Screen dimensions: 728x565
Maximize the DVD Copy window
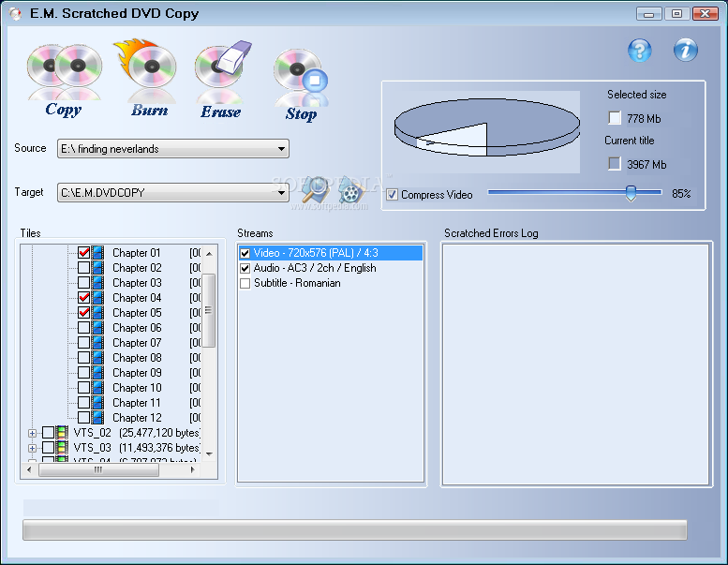[676, 14]
